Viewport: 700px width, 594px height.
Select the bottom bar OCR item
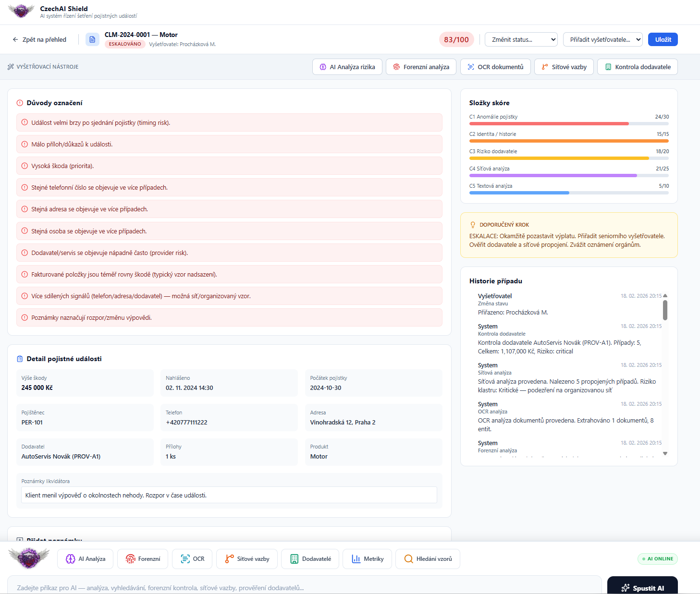pos(192,559)
